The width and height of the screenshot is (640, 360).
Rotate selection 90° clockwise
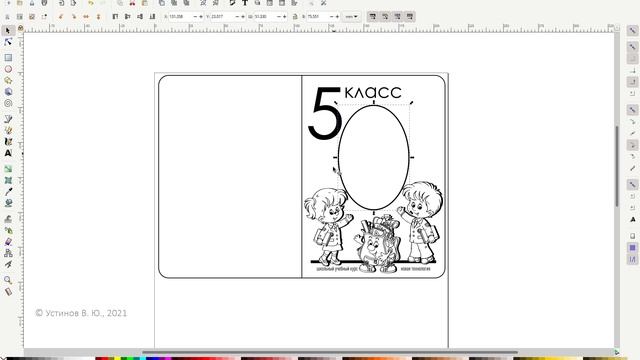point(73,17)
